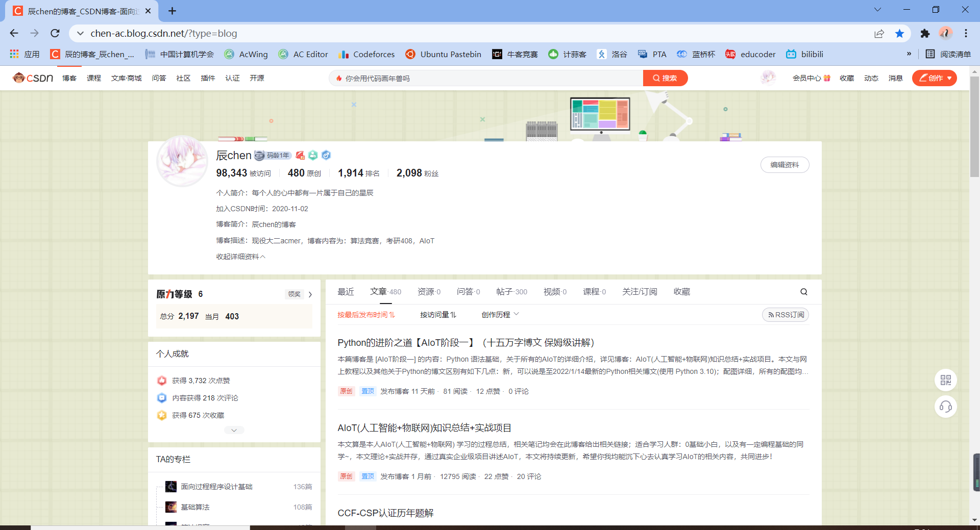The image size is (980, 530).
Task: Open Chrome three-dot menu
Action: [966, 33]
